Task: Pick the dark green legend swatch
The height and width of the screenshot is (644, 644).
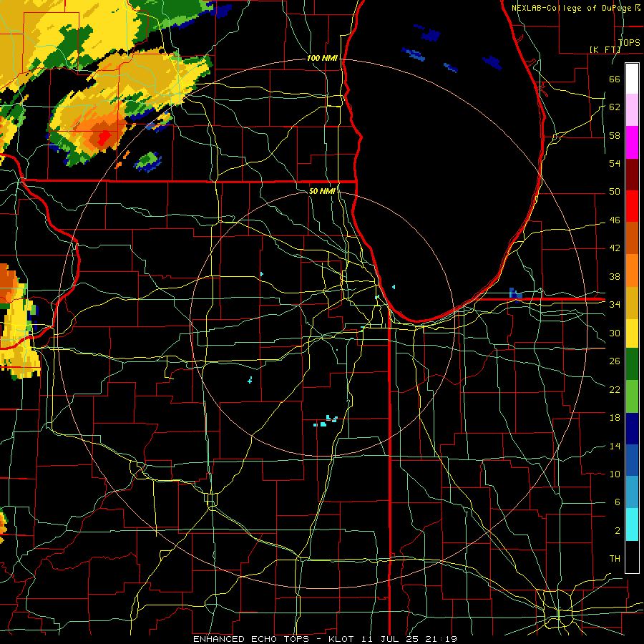Action: 632,364
